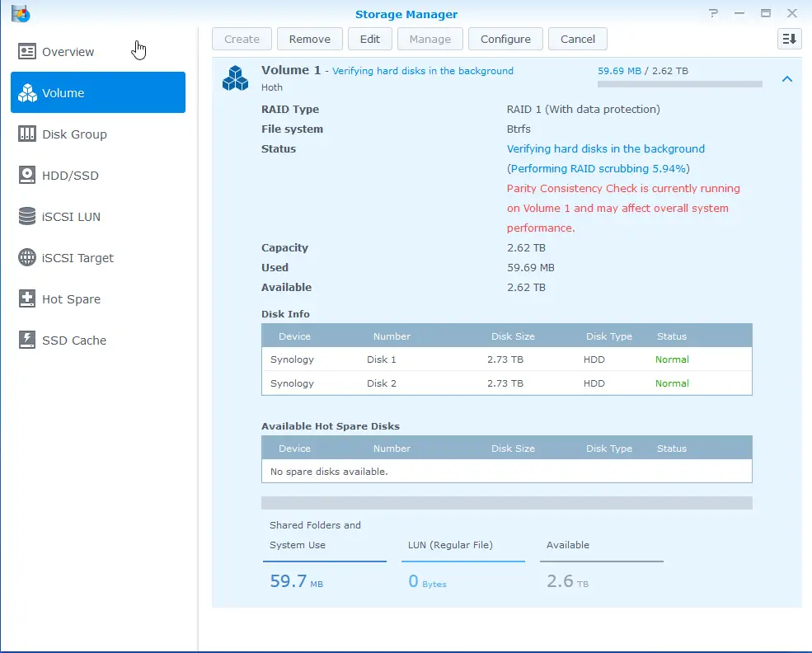
Task: Click the HDD/SSD drive icon
Action: [27, 176]
